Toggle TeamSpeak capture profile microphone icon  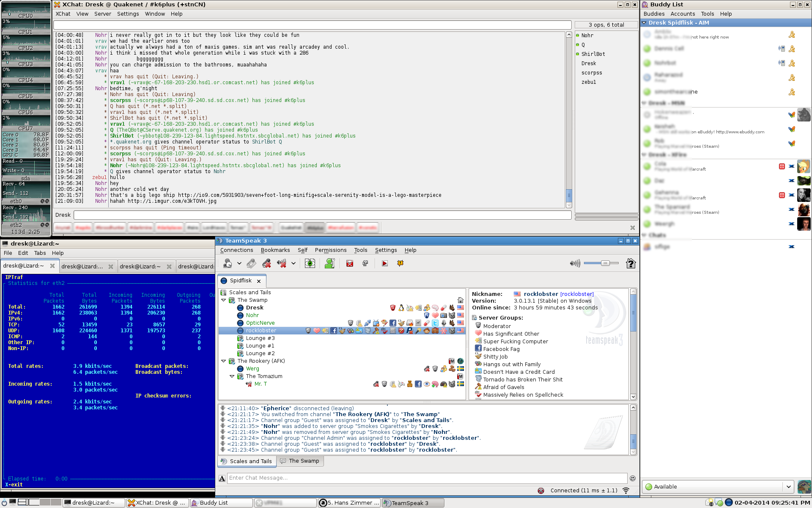tap(252, 263)
